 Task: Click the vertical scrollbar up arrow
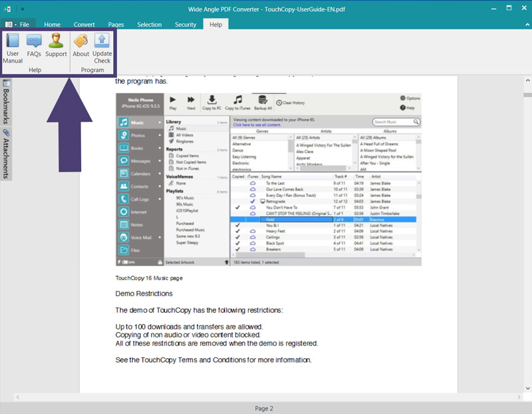(527, 81)
